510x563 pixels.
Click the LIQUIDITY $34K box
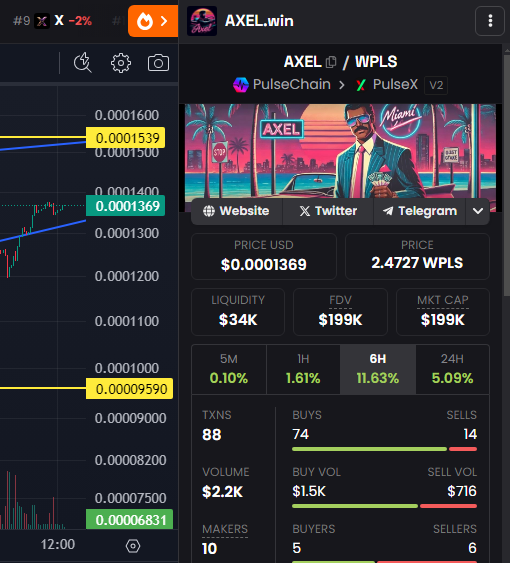[x=238, y=312]
